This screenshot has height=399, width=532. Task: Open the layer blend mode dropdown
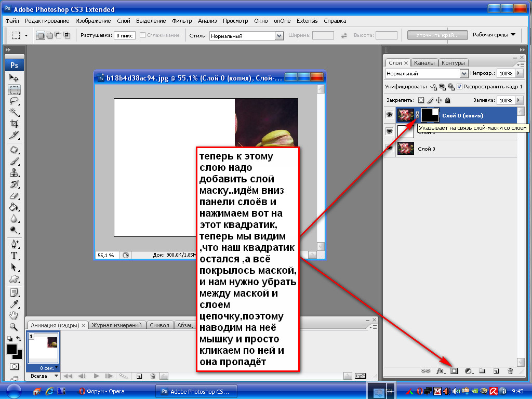[464, 73]
